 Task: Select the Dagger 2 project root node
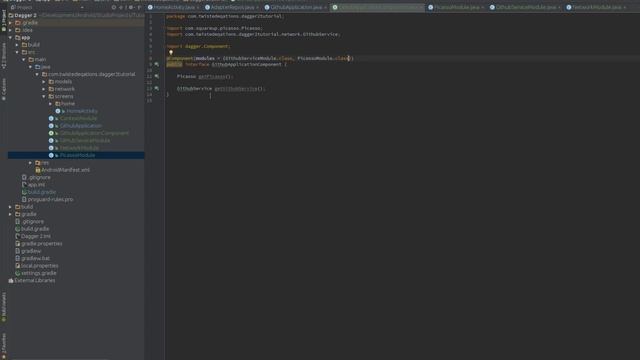click(x=25, y=16)
